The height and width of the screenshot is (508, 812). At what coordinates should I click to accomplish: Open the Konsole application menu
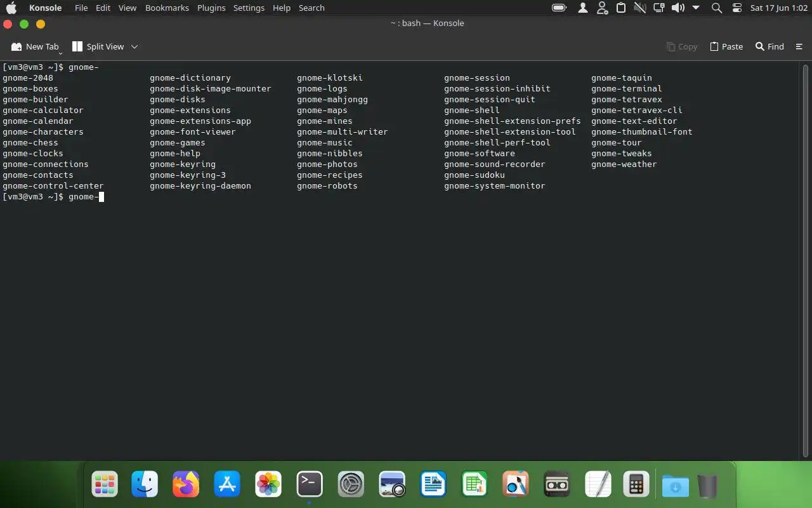pos(46,8)
